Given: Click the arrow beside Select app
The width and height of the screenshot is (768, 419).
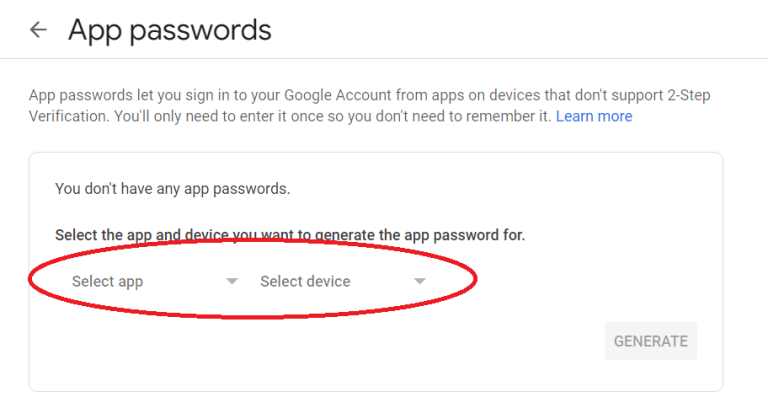Looking at the screenshot, I should (x=232, y=281).
